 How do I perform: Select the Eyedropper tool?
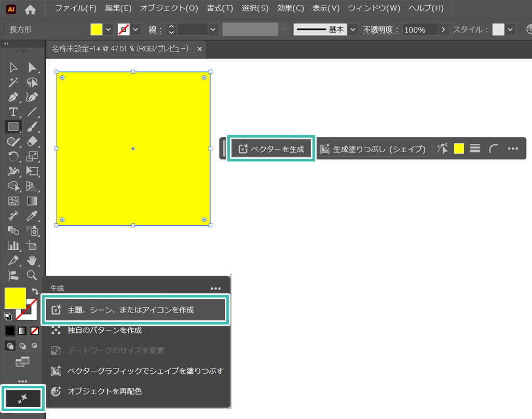tap(32, 215)
